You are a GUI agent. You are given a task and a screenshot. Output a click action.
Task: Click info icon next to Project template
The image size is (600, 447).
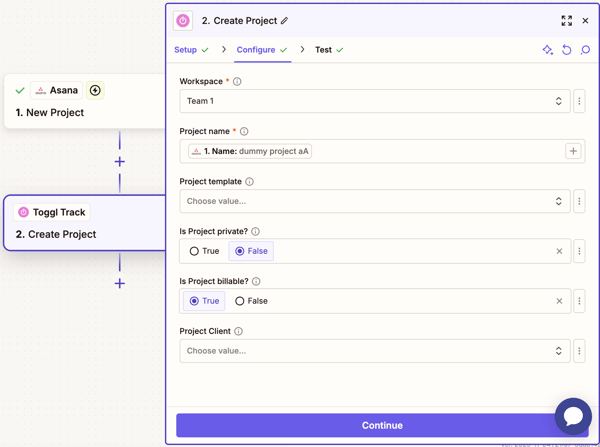pyautogui.click(x=250, y=182)
